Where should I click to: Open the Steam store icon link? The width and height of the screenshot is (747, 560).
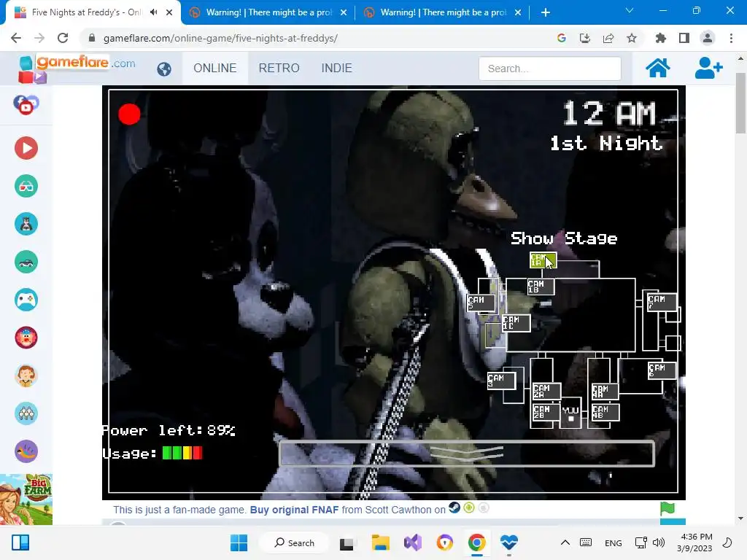(454, 508)
